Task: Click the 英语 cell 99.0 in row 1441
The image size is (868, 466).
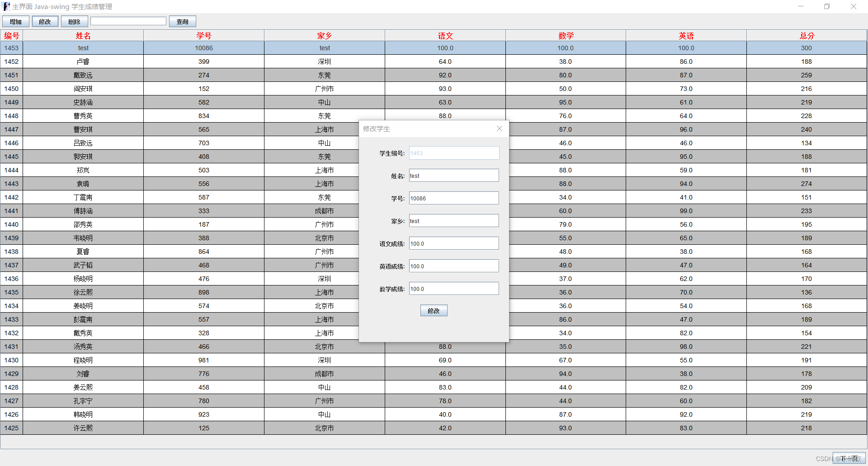Action: (x=686, y=211)
